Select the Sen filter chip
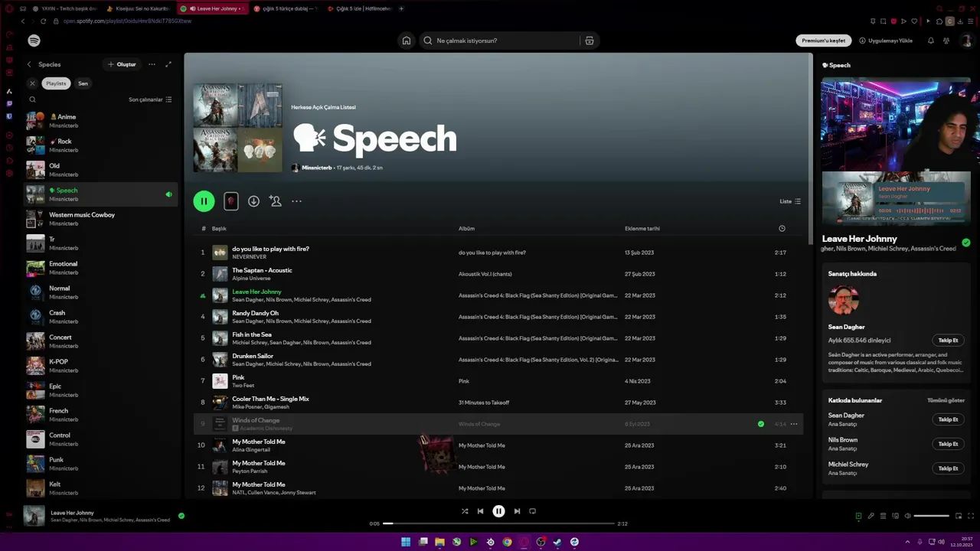980x551 pixels. tap(83, 83)
